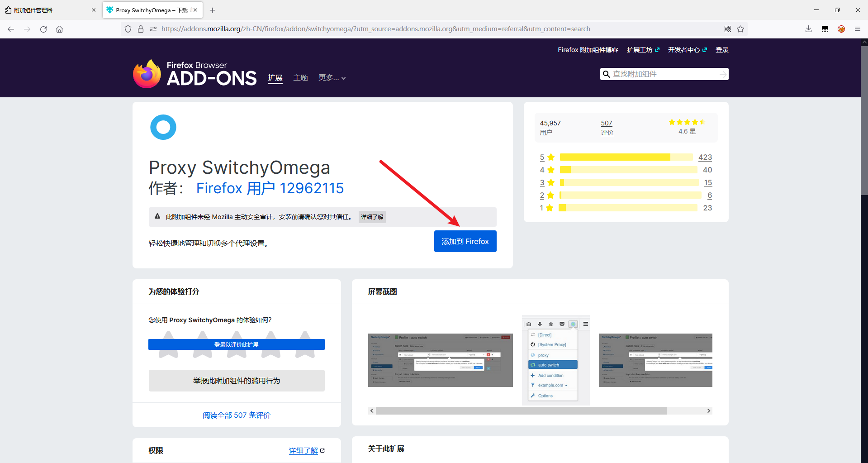Open the 423 five-star review count
Screen dimensions: 868x463
pos(705,157)
